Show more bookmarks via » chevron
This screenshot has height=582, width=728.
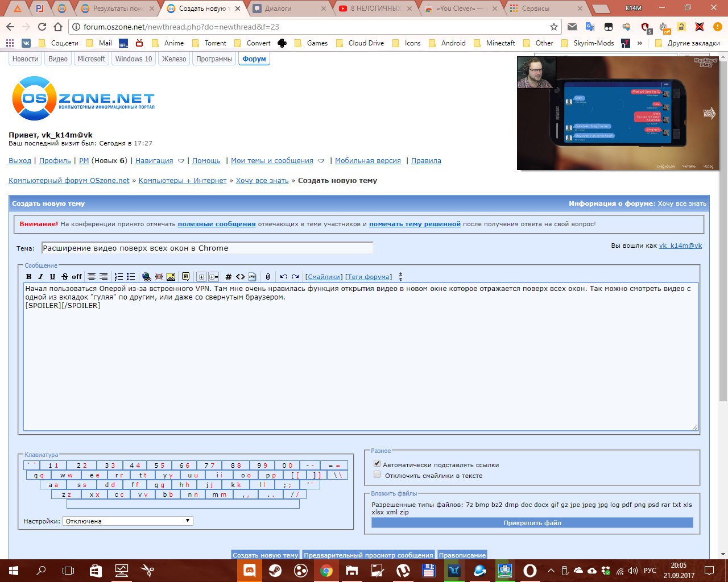(x=640, y=43)
